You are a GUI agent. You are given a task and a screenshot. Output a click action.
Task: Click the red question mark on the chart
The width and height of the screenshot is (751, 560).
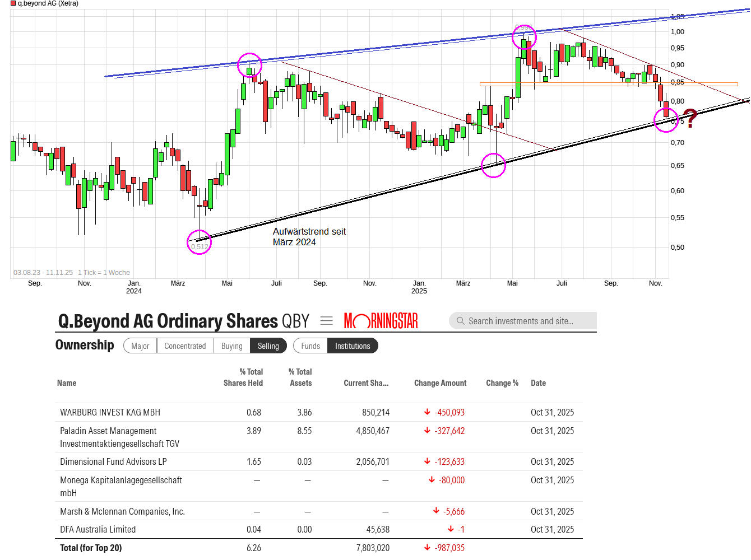(690, 118)
